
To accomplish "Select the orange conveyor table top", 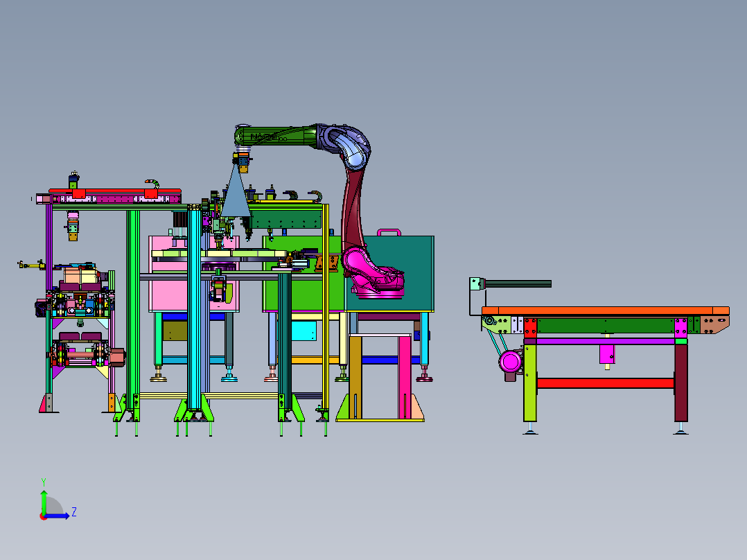I will click(x=605, y=310).
